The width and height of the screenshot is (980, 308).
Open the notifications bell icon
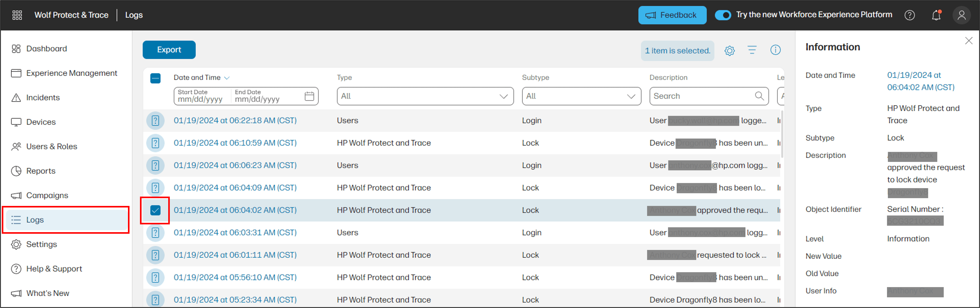pos(936,15)
